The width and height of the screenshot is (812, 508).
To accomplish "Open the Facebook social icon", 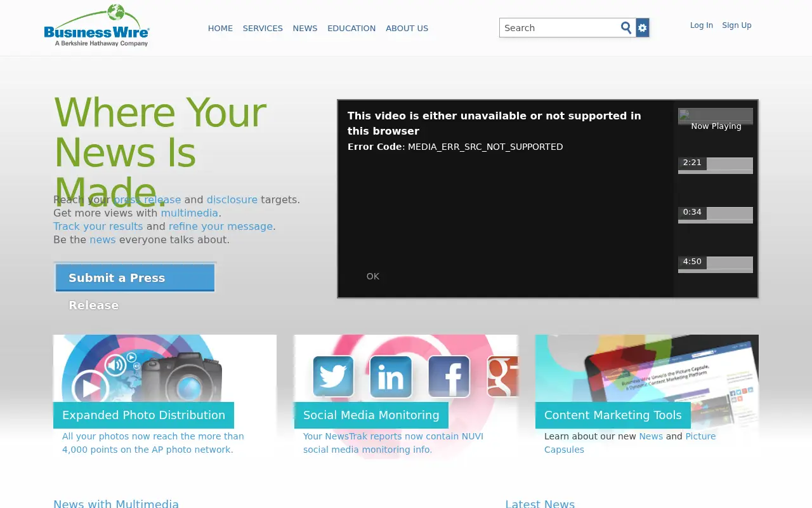I will point(449,377).
